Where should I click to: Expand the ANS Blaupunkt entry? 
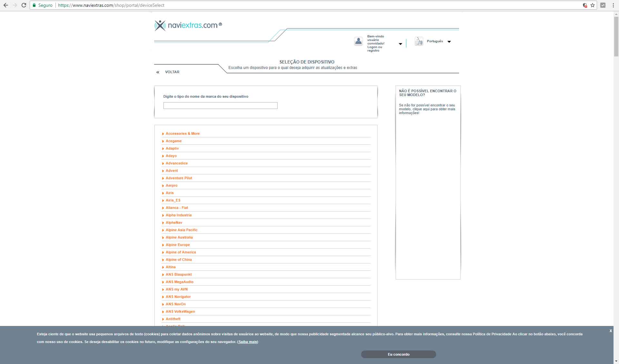tap(179, 274)
